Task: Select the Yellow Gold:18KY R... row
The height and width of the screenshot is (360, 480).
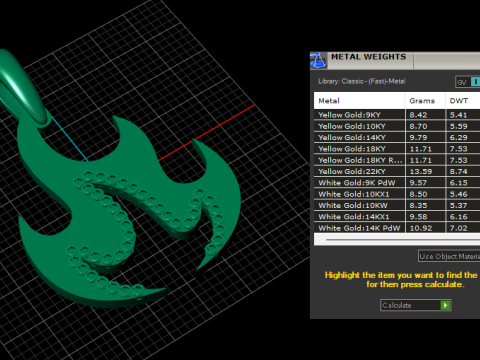Action: click(397, 160)
